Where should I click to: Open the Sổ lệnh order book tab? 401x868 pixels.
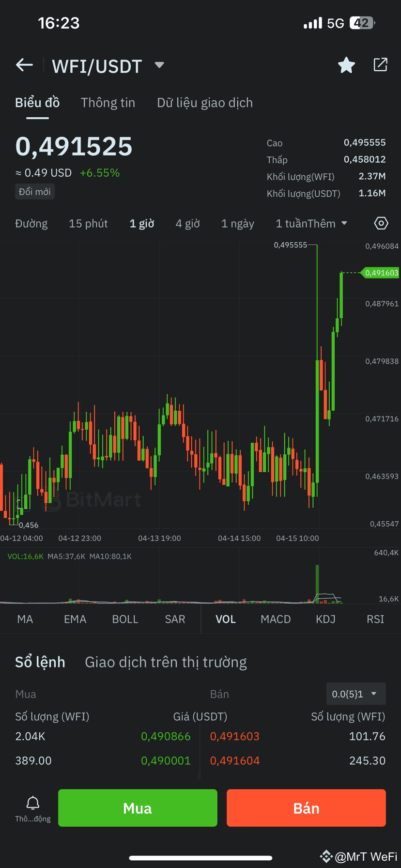pyautogui.click(x=40, y=662)
